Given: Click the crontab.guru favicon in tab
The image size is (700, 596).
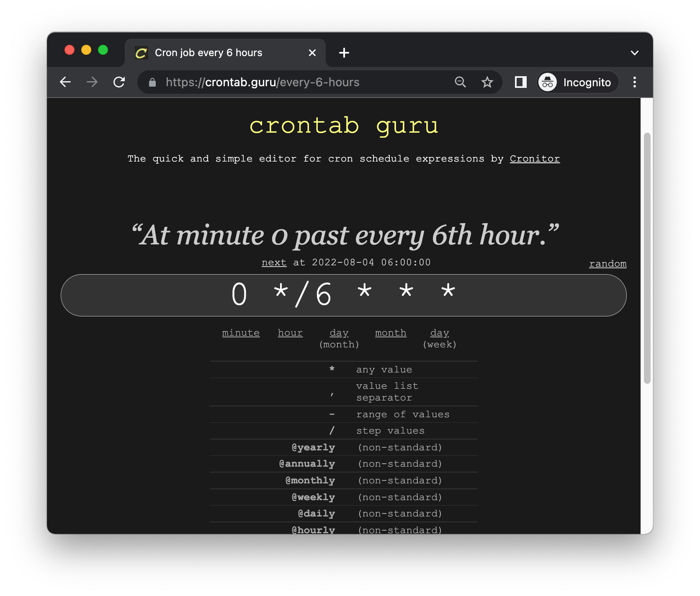Looking at the screenshot, I should (142, 53).
